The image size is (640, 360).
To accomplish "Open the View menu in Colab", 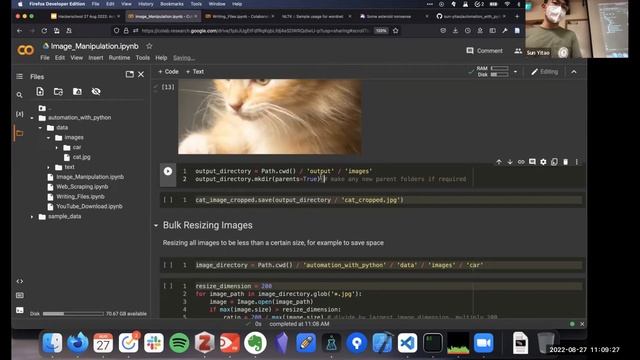I will (x=77, y=58).
